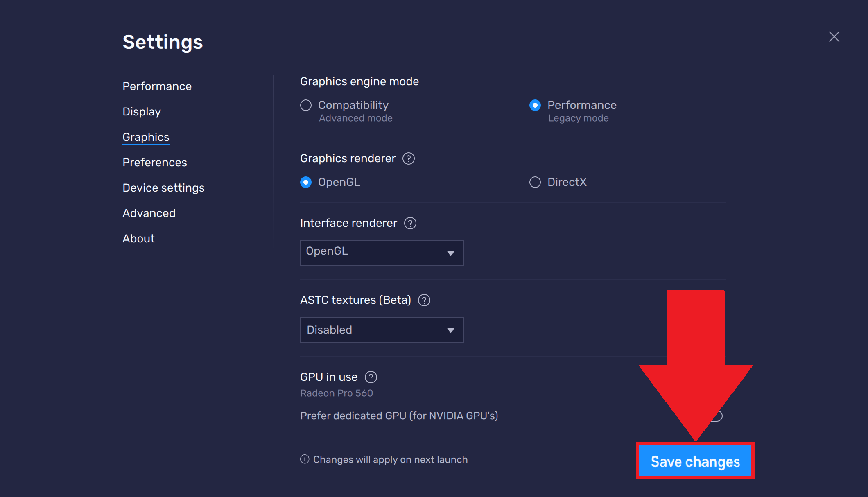This screenshot has width=868, height=497.
Task: Click the Preferences settings icon in sidebar
Action: (154, 162)
